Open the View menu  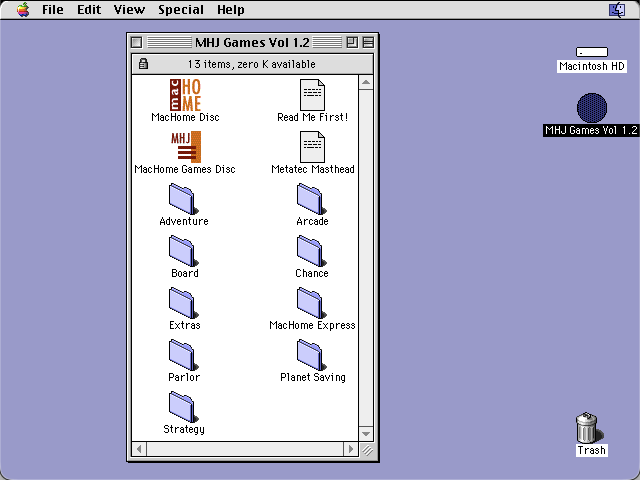click(129, 9)
